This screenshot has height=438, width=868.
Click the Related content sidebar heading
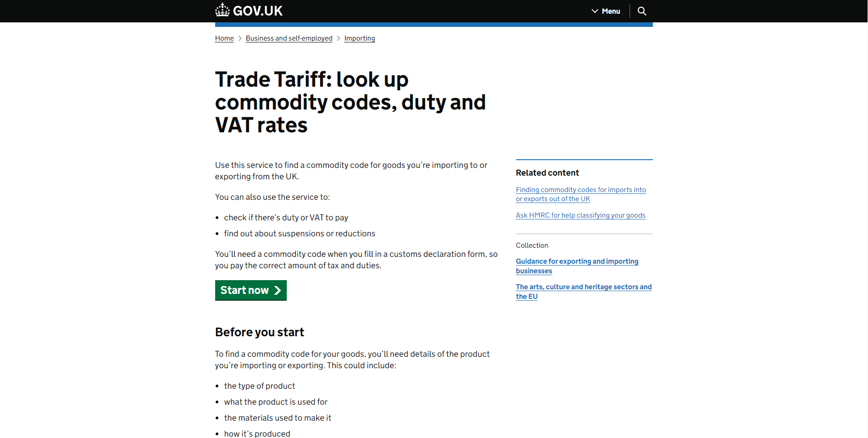547,173
